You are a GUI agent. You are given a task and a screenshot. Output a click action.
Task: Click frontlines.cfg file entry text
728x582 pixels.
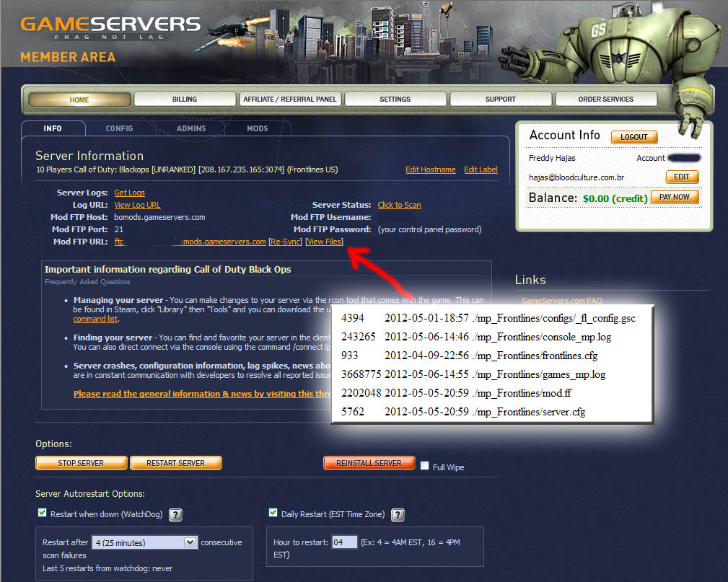(535, 356)
